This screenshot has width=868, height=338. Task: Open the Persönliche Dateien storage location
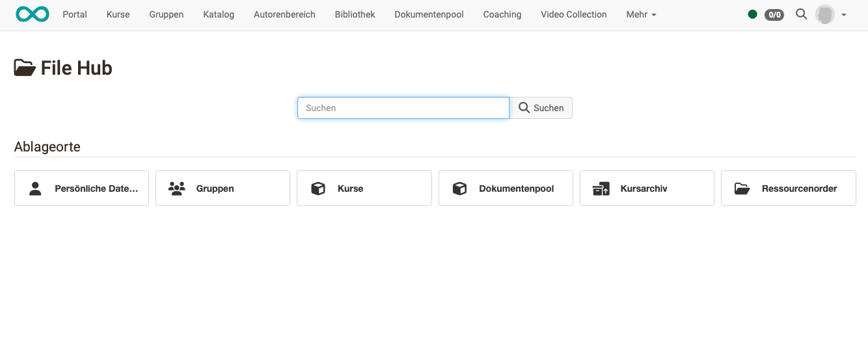tap(81, 188)
